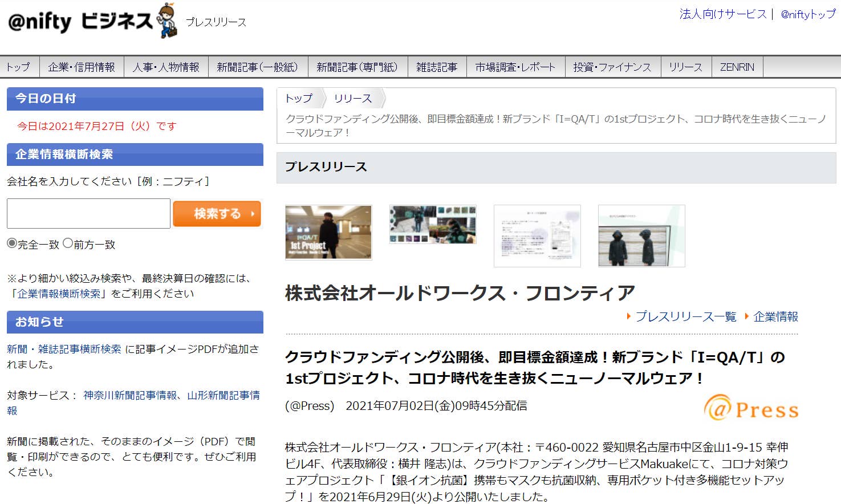The height and width of the screenshot is (504, 841).
Task: Click the お知らせ section header
Action: (135, 322)
